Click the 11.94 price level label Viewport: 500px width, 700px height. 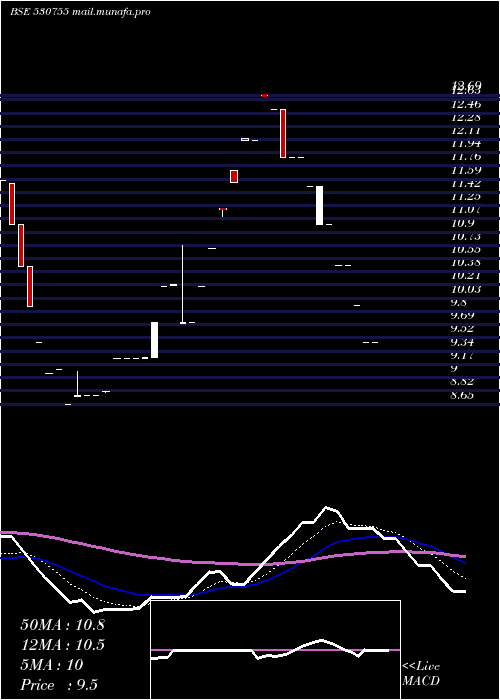(x=466, y=144)
